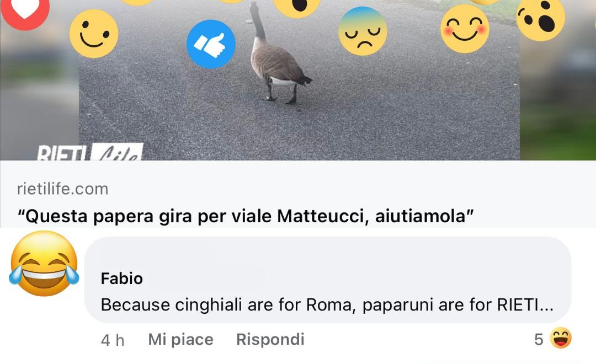Screen dimensions: 596x364
Task: Reply to the comment via Rispondi
Action: click(x=270, y=339)
